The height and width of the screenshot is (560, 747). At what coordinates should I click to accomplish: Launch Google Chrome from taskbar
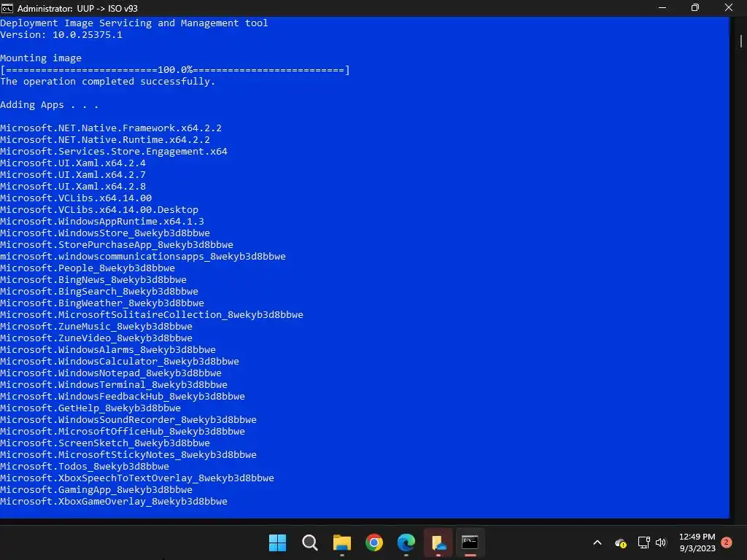point(374,542)
